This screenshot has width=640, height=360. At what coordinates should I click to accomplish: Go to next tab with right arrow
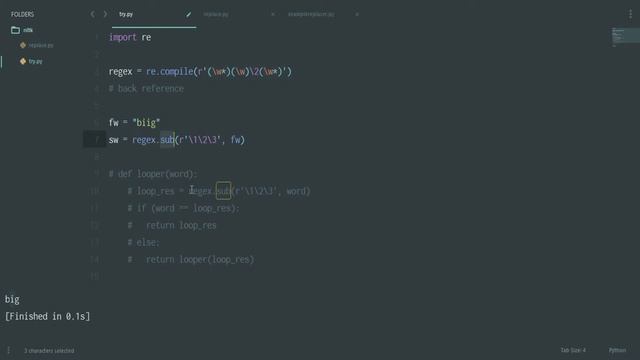pyautogui.click(x=105, y=14)
